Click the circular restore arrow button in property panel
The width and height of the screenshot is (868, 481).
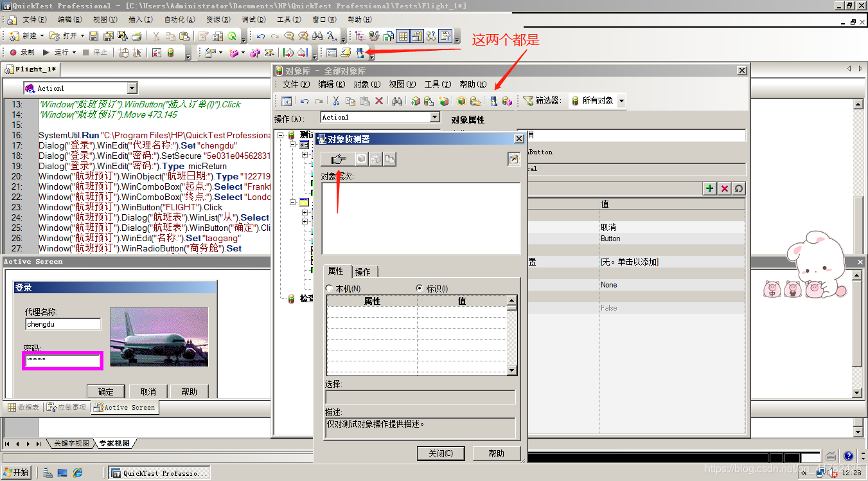tap(739, 188)
